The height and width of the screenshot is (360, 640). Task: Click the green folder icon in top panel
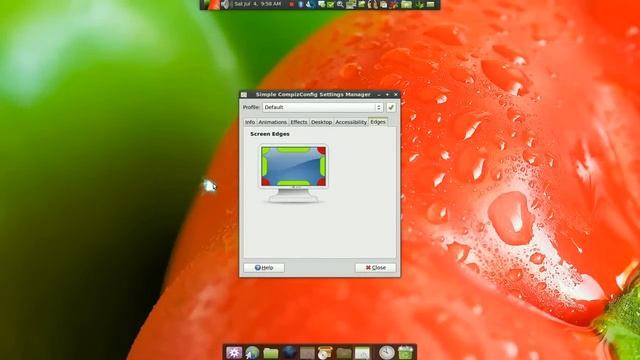click(406, 4)
